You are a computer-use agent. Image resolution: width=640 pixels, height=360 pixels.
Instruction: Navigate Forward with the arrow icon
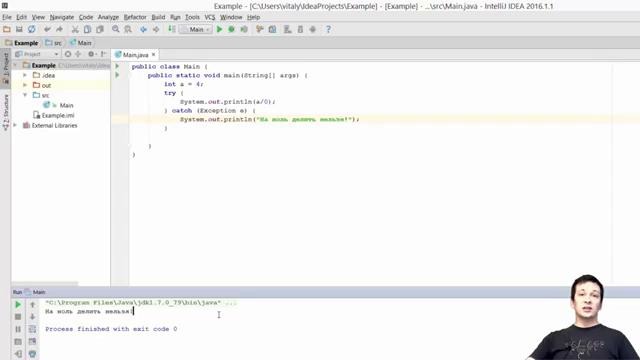[156, 29]
